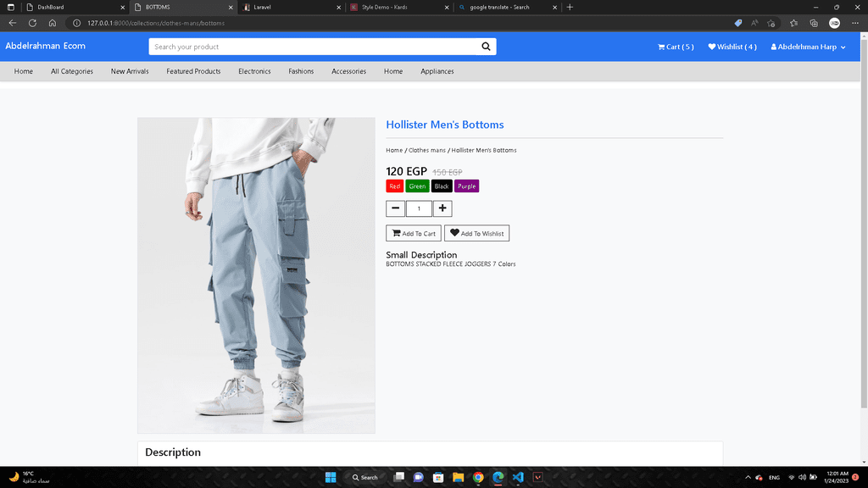Switch to the Style Demo - Kards tab
The width and height of the screenshot is (868, 488).
[400, 7]
